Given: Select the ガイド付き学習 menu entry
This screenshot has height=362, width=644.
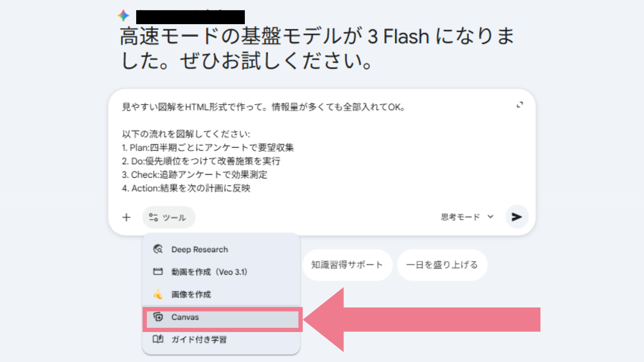Looking at the screenshot, I should [x=199, y=340].
